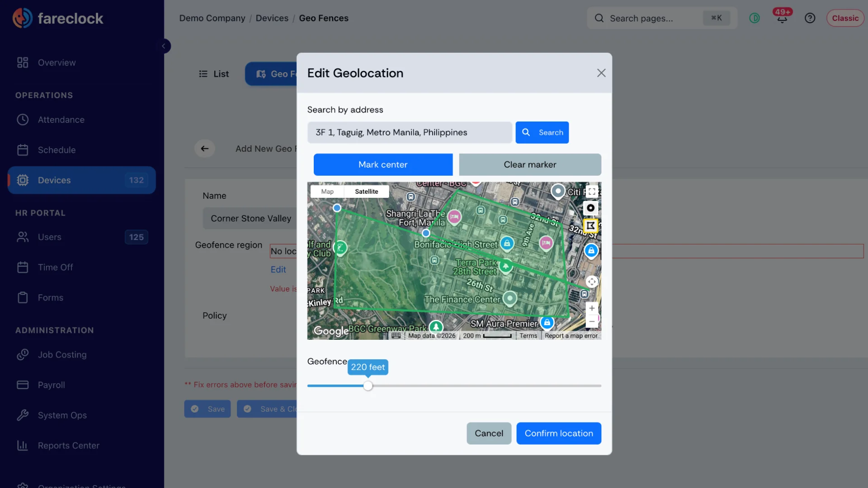Switch to Classic interface
This screenshot has height=488, width=868.
pos(845,18)
